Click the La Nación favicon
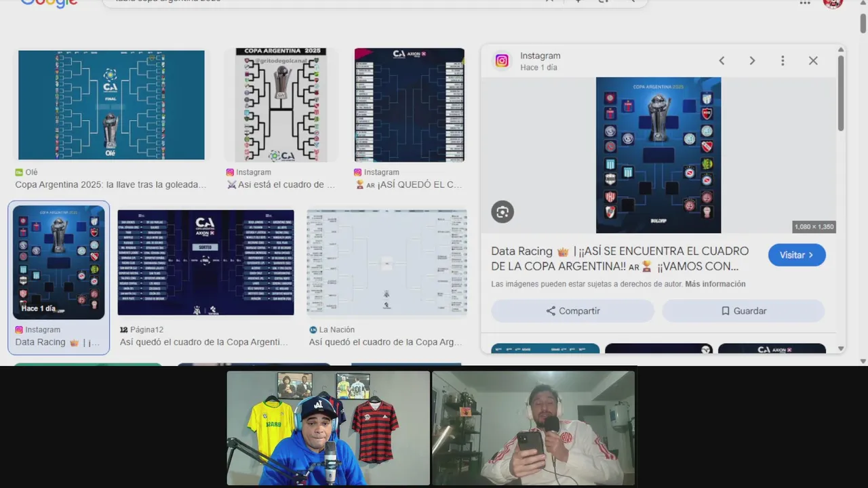 (x=313, y=329)
